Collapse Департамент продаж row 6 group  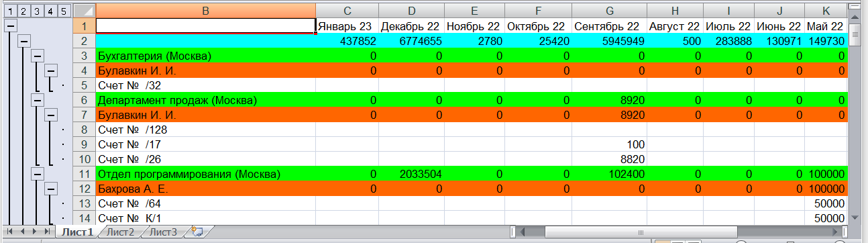click(x=38, y=99)
